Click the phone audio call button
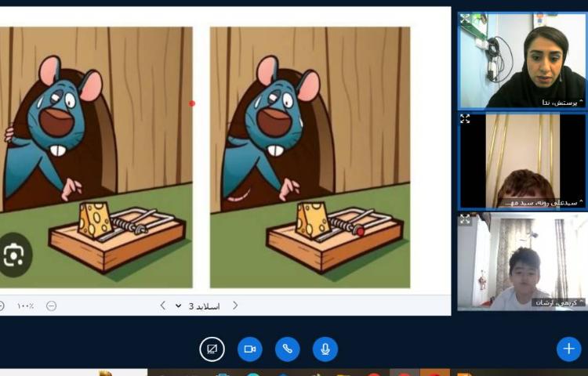The image size is (588, 376). [x=288, y=349]
